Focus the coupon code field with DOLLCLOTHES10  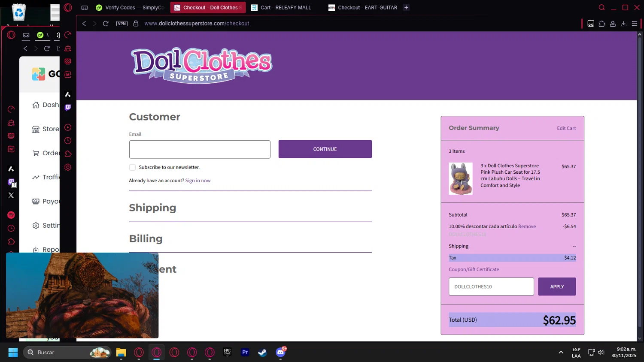pos(491,287)
